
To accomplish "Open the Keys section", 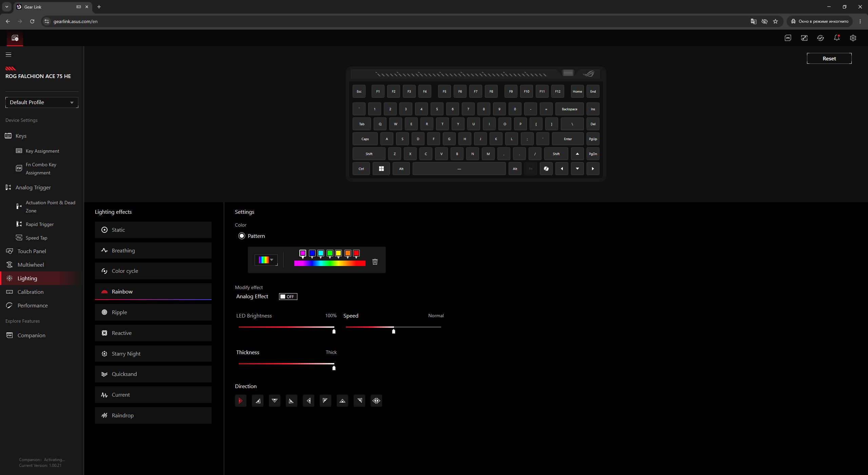I will [21, 136].
